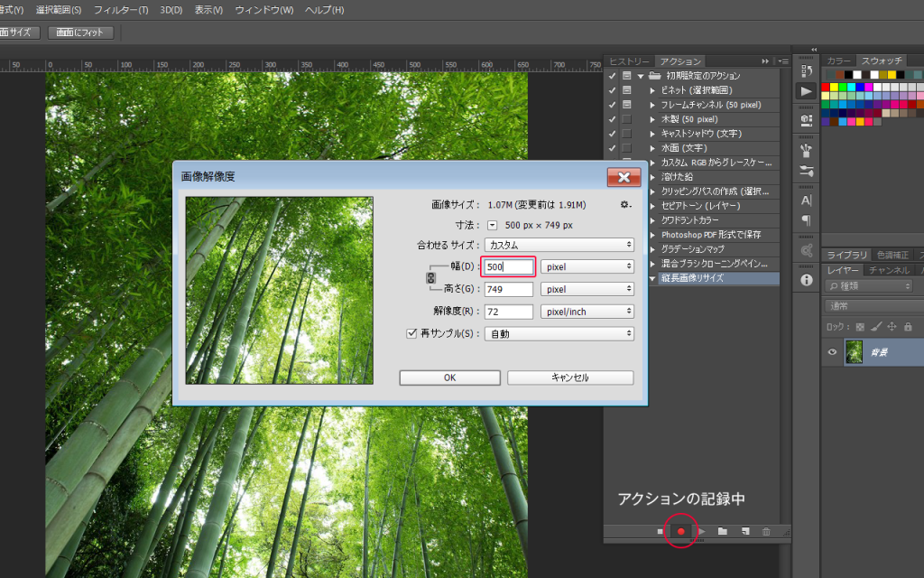Lock image pixels with the brush icon

(x=876, y=327)
